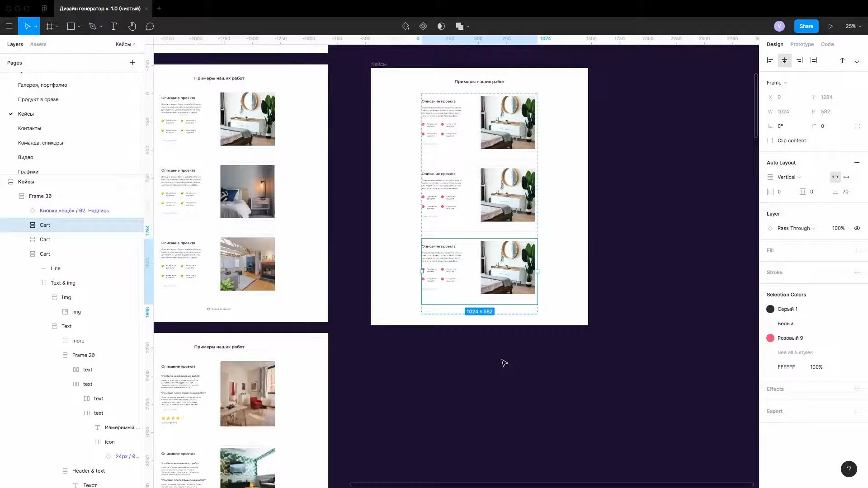Add a Fill with plus button

[857, 250]
